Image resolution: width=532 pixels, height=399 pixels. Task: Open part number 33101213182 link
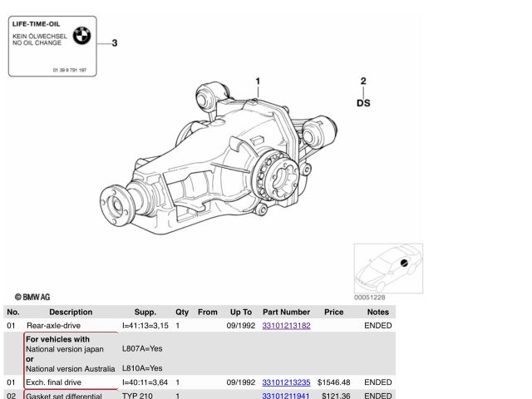(286, 326)
